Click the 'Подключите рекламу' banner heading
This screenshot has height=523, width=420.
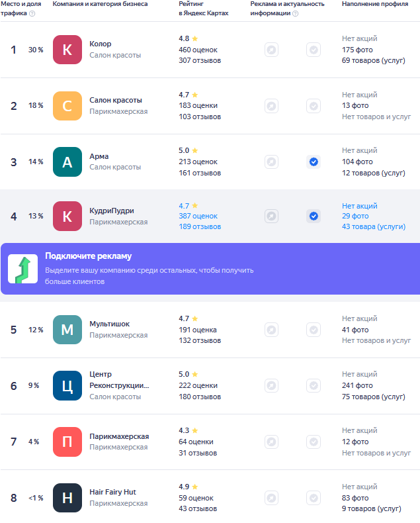89,256
